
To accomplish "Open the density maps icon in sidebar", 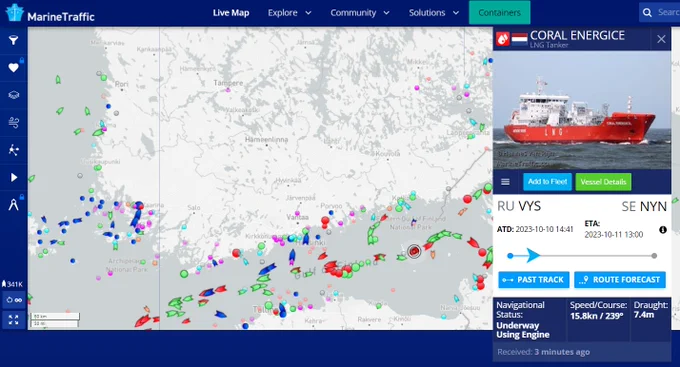I will coord(13,150).
